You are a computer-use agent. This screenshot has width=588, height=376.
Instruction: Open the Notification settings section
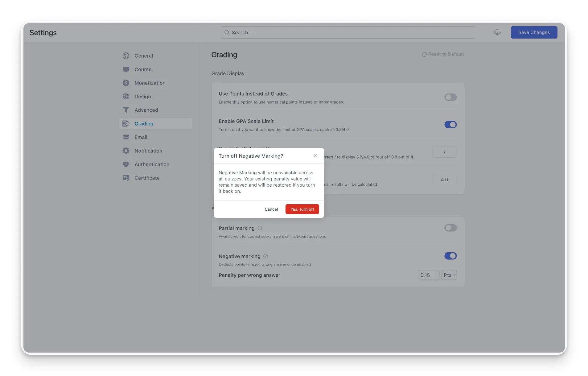pos(155,151)
